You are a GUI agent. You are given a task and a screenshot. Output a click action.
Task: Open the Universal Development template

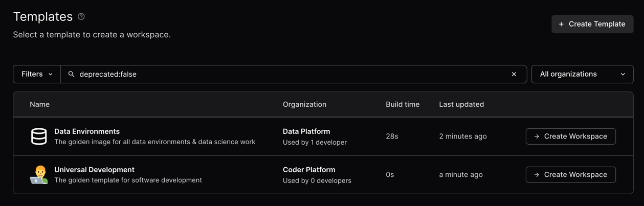94,170
